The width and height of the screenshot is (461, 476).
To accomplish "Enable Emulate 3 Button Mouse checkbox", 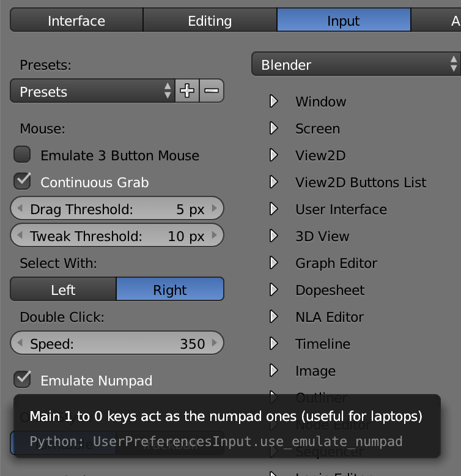I will click(23, 155).
